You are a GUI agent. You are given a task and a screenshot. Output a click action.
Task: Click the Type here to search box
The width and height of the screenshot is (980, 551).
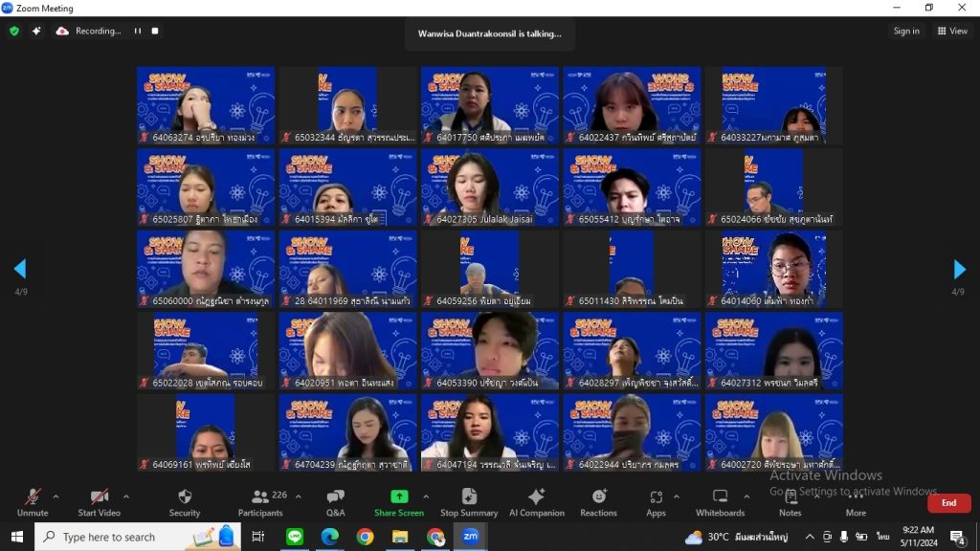point(138,537)
